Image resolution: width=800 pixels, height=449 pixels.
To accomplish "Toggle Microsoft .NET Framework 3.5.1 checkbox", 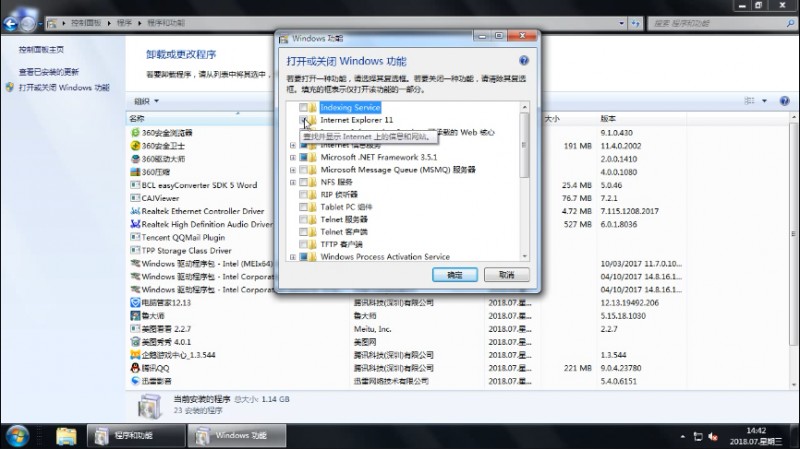I will point(303,158).
